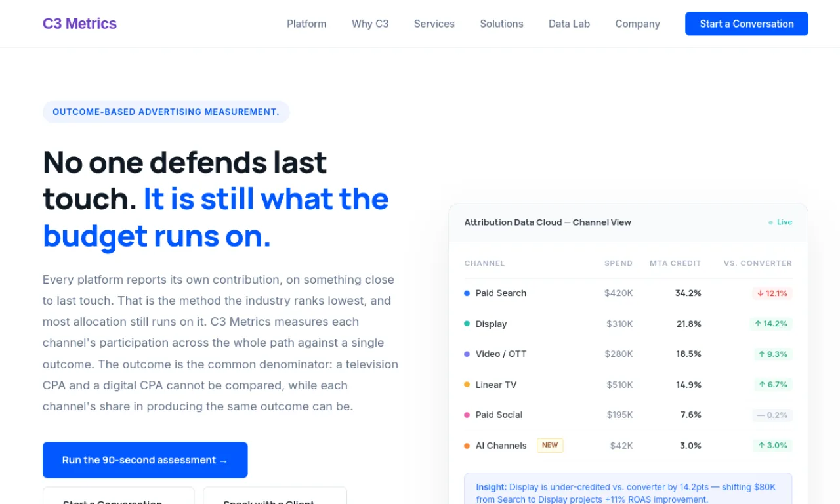Viewport: 840px width, 504px height.
Task: Click the CHANNEL column header
Action: point(484,263)
